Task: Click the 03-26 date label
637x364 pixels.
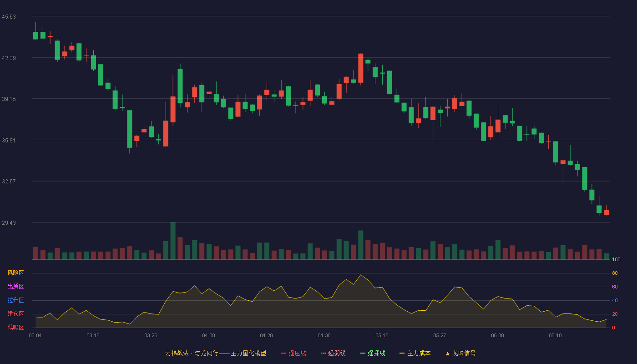Action: [x=151, y=335]
